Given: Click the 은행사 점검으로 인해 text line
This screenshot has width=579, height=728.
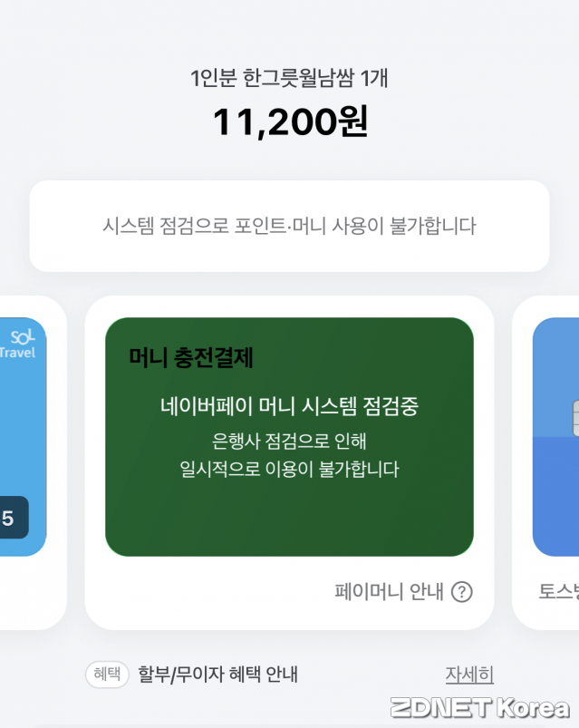Looking at the screenshot, I should point(289,441).
